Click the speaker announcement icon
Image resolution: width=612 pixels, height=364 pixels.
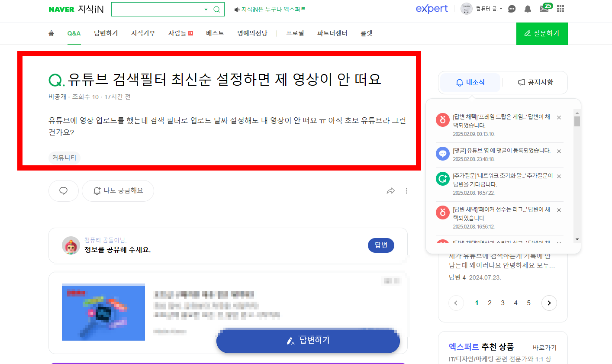point(237,10)
